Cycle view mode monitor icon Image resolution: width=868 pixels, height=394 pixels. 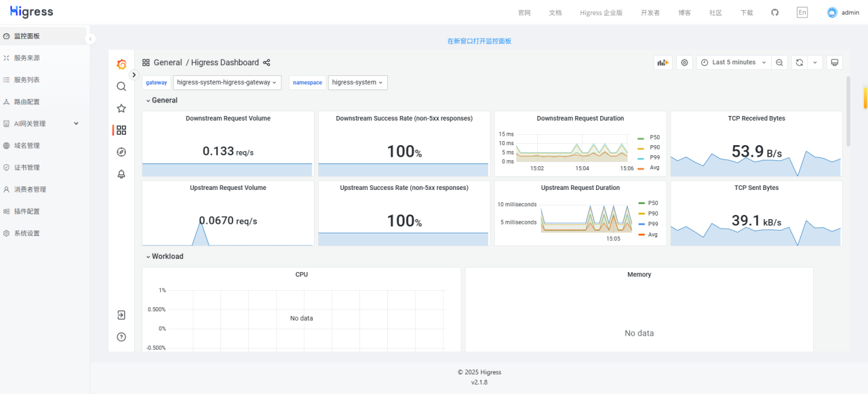click(835, 62)
